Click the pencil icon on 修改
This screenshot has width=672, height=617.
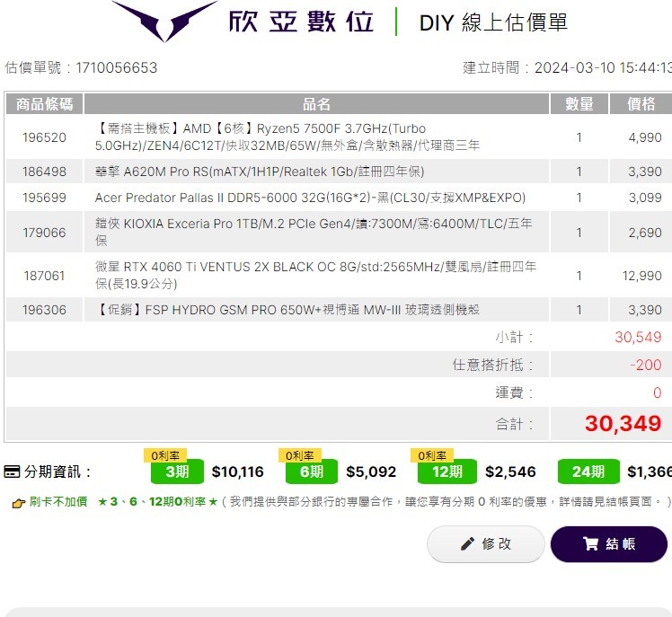click(x=467, y=543)
